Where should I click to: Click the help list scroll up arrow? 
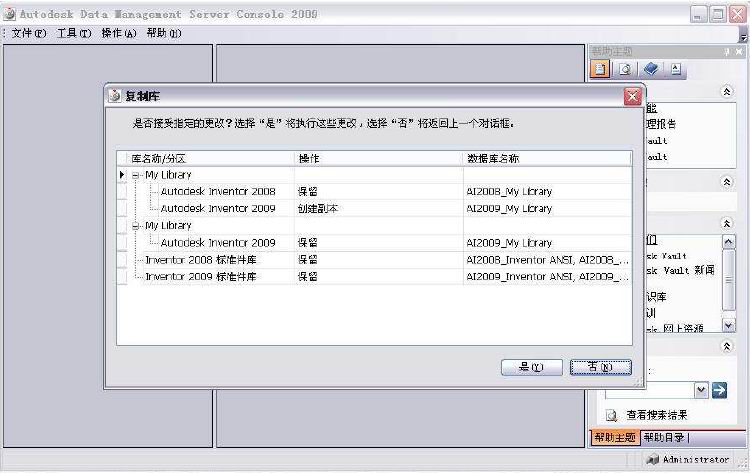[728, 242]
